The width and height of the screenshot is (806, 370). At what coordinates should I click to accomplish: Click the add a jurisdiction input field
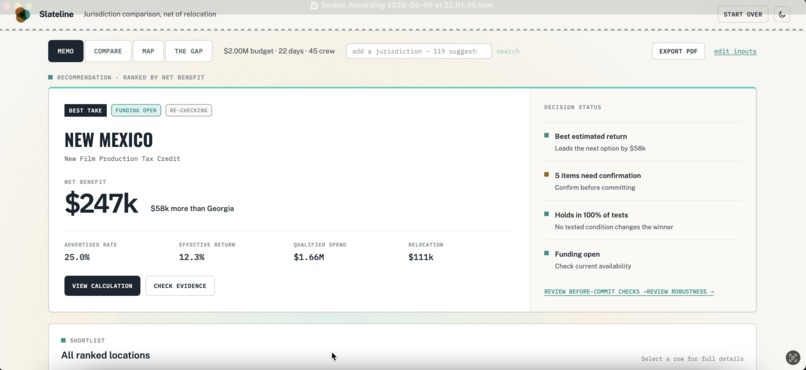click(x=418, y=51)
